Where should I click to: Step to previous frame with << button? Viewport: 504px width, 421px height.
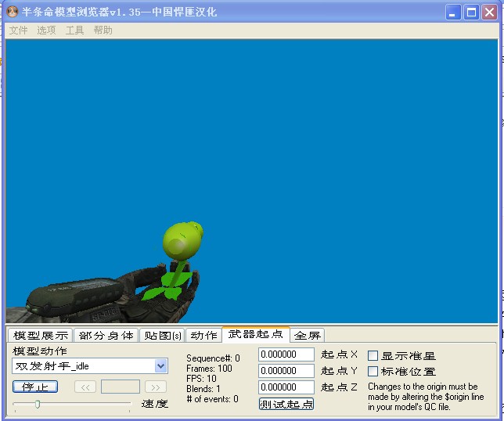pos(85,387)
